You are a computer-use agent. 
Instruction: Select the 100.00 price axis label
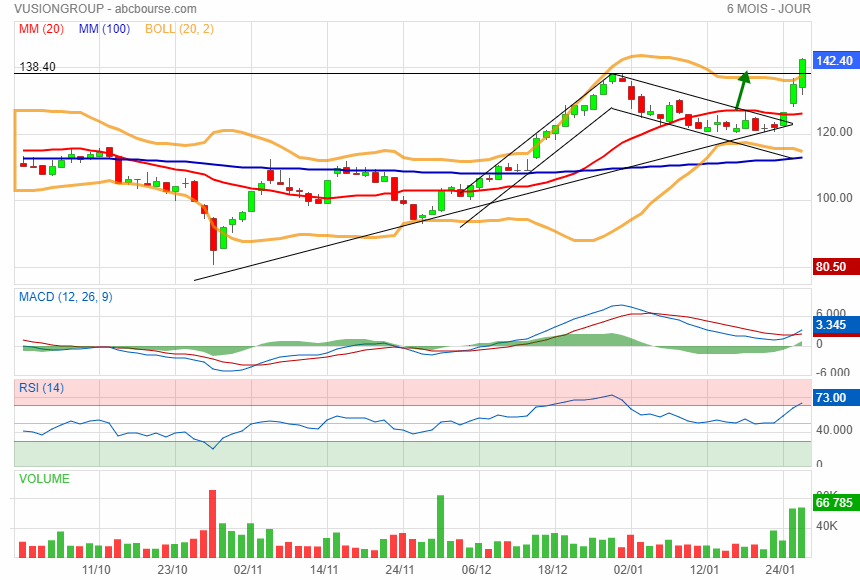pos(834,198)
